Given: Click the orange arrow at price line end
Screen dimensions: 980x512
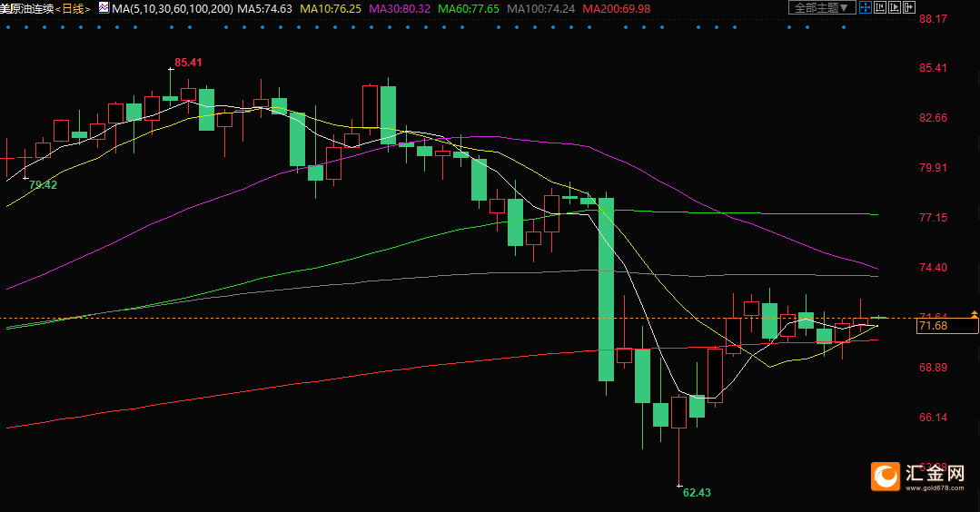Looking at the screenshot, I should pyautogui.click(x=975, y=314).
